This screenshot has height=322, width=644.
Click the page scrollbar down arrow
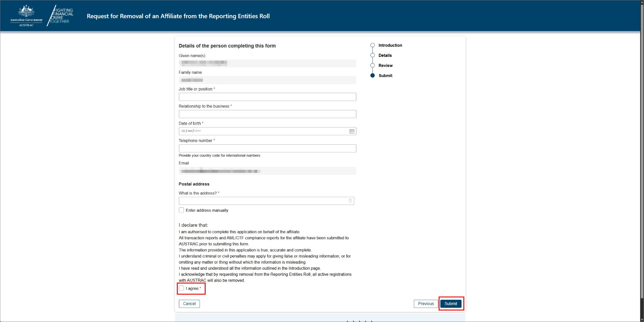point(641,319)
